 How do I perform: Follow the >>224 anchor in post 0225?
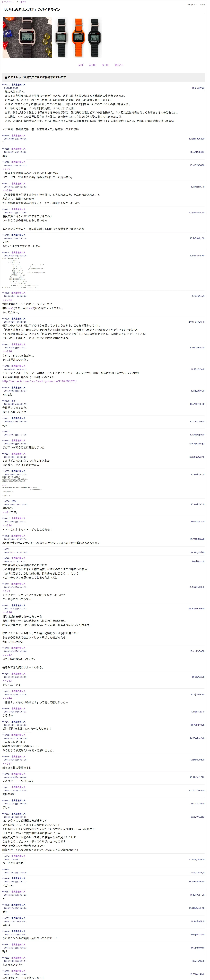[x=7, y=300]
